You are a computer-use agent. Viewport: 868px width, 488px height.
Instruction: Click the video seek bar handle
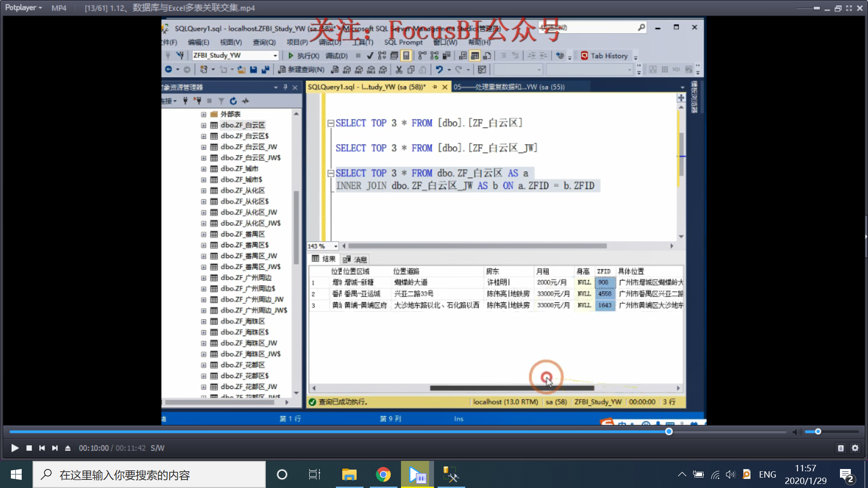(669, 432)
